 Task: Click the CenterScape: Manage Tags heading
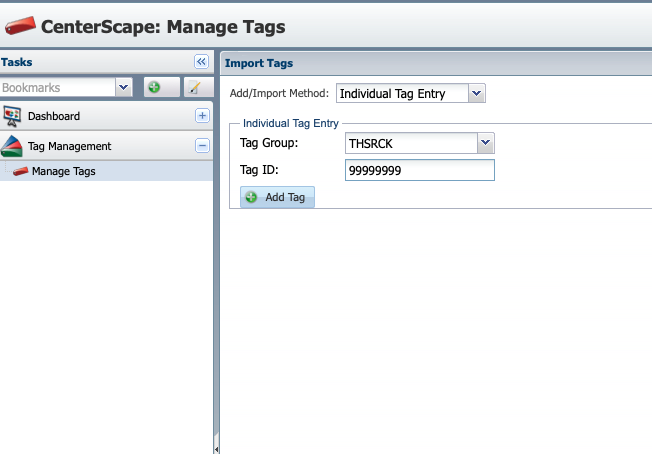(163, 27)
